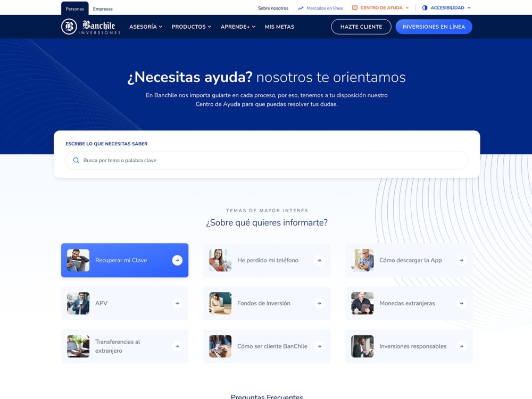This screenshot has width=532, height=399.
Task: Click arrow icon on APV card
Action: (x=177, y=303)
